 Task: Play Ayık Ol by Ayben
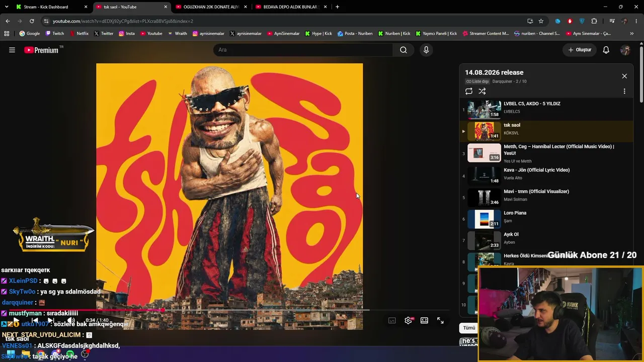coord(547,240)
